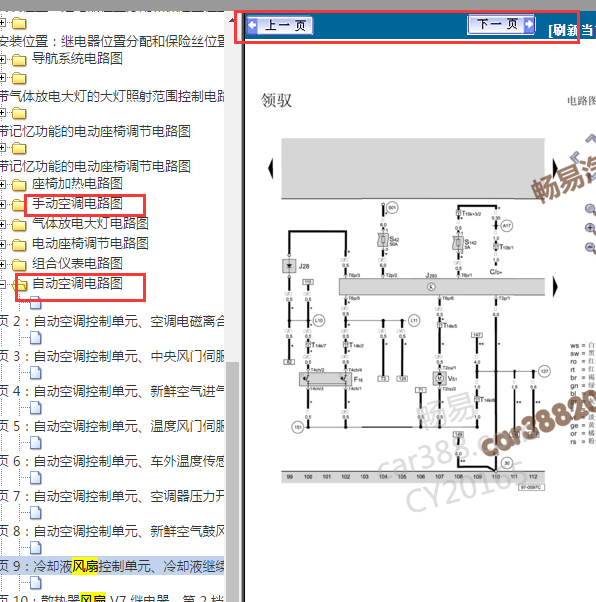
Task: Click the 带气体放电大灯的大灯照射范围 label
Action: [112, 96]
